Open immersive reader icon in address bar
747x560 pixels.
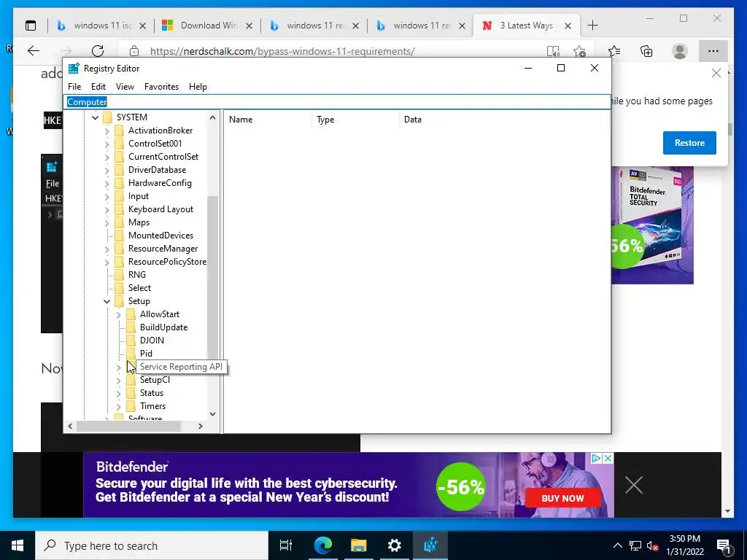pos(553,51)
